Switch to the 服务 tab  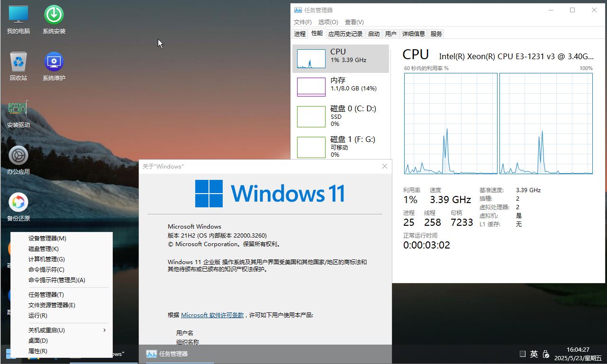436,34
